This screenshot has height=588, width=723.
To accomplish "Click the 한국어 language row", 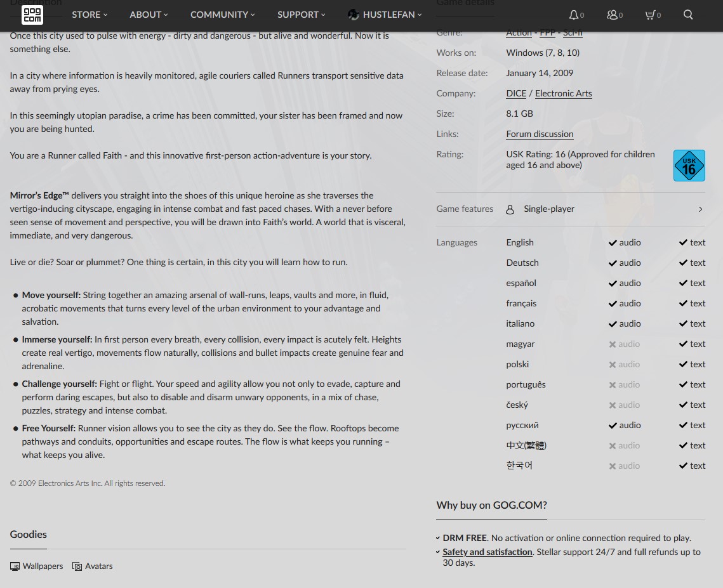I will point(606,466).
